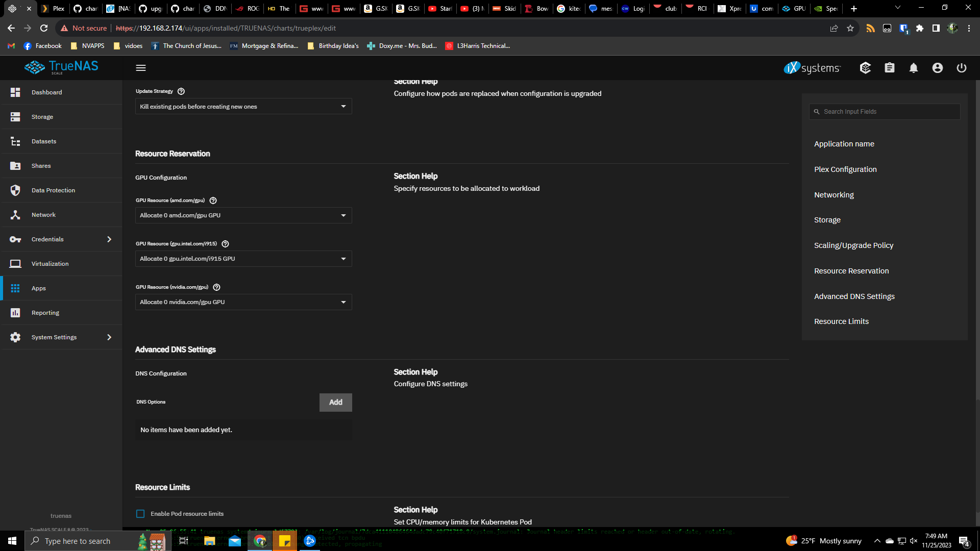
Task: Click the Windows taskbar search box
Action: click(97, 541)
